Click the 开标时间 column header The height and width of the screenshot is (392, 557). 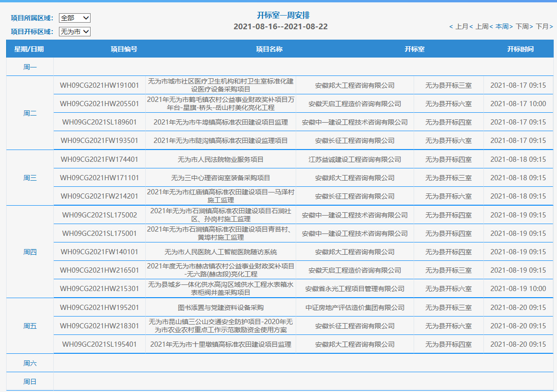520,49
